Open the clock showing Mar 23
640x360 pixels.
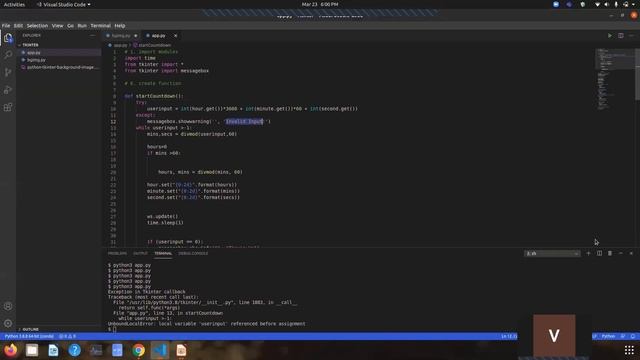click(x=320, y=4)
